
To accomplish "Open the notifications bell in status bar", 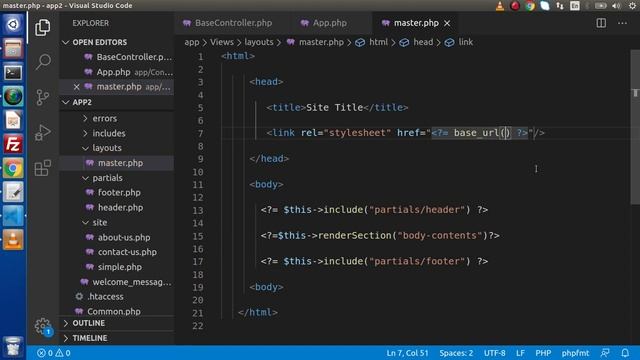I will click(x=625, y=353).
